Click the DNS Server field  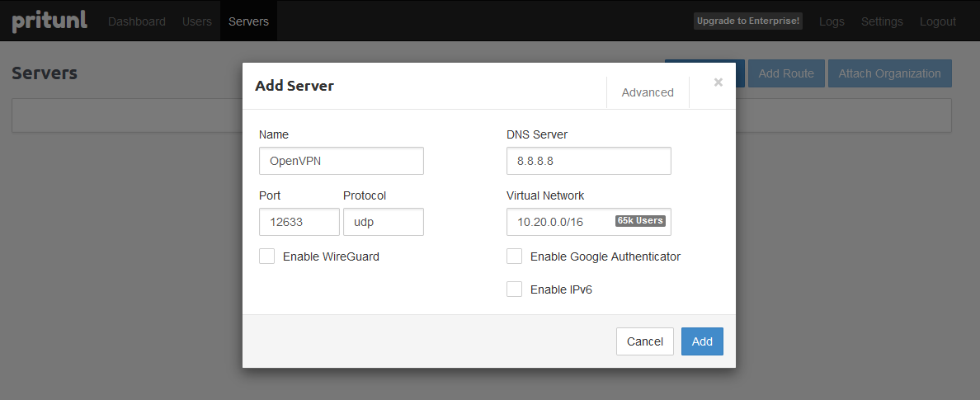click(589, 161)
